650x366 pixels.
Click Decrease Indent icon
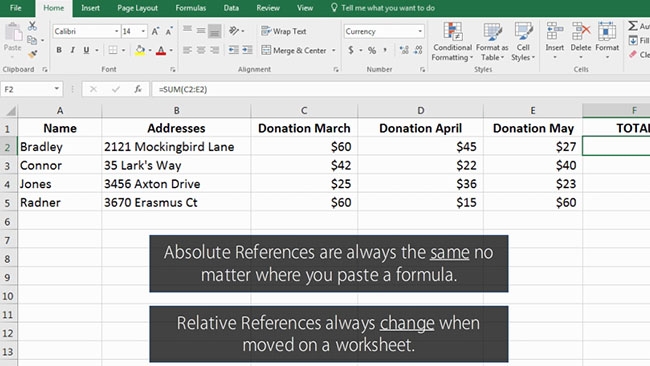point(234,50)
